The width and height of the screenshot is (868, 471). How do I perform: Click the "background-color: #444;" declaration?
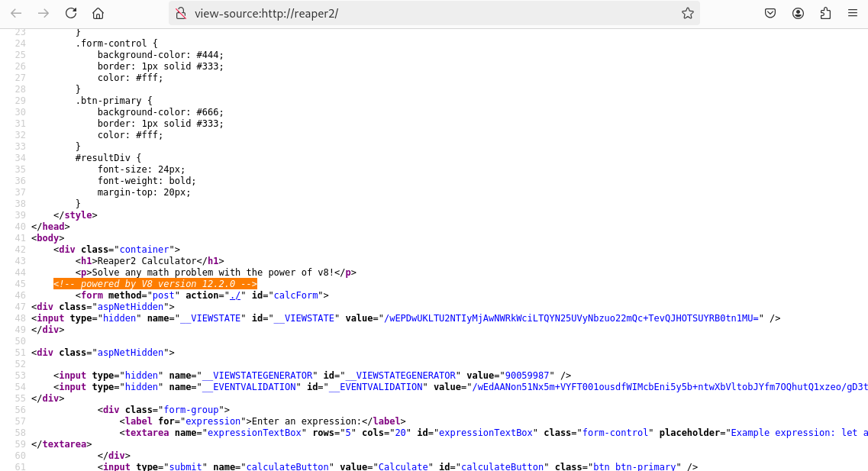pyautogui.click(x=160, y=55)
